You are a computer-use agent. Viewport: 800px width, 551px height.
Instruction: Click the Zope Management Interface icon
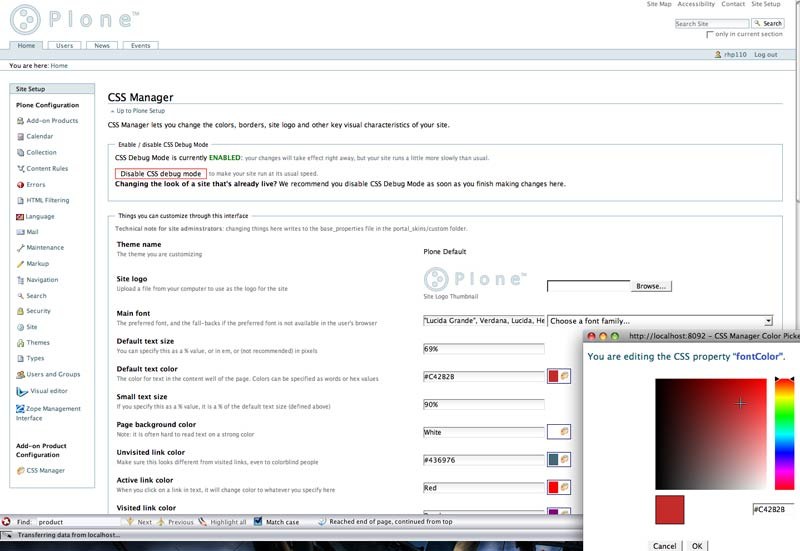click(x=20, y=408)
